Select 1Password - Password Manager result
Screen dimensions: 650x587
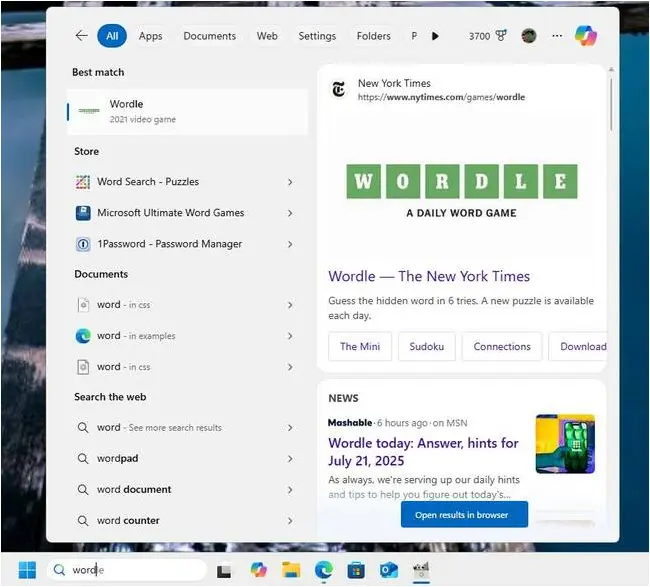tap(185, 244)
